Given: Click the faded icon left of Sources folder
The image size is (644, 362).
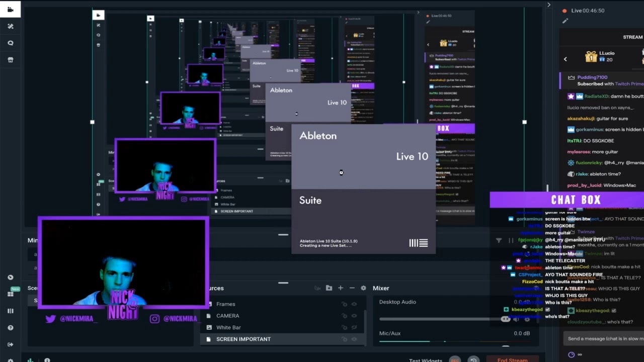Looking at the screenshot, I should 317,288.
